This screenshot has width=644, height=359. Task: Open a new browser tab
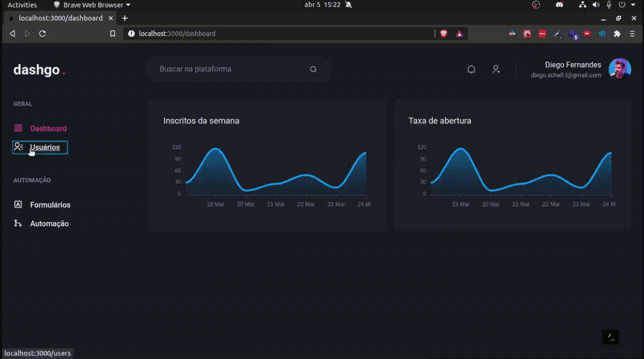click(x=124, y=18)
